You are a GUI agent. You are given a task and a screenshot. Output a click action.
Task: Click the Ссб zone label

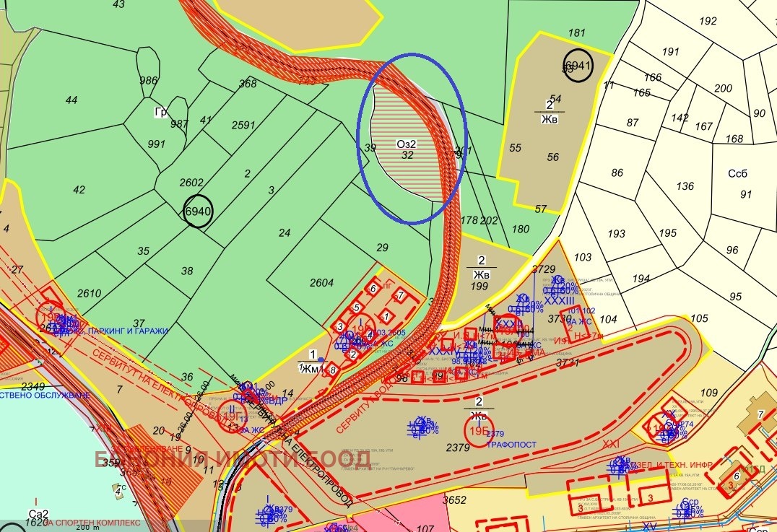point(738,174)
